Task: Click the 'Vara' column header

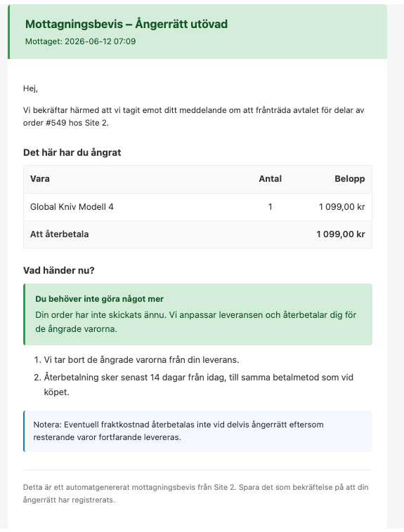Action: click(x=40, y=179)
